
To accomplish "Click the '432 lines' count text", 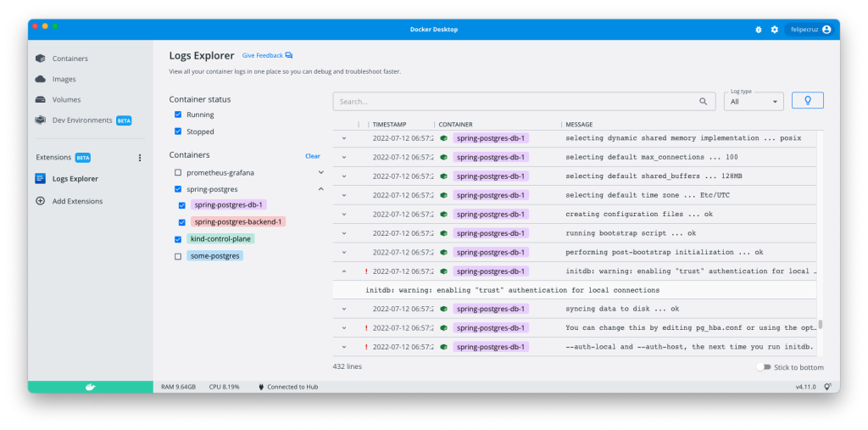I will coord(347,367).
